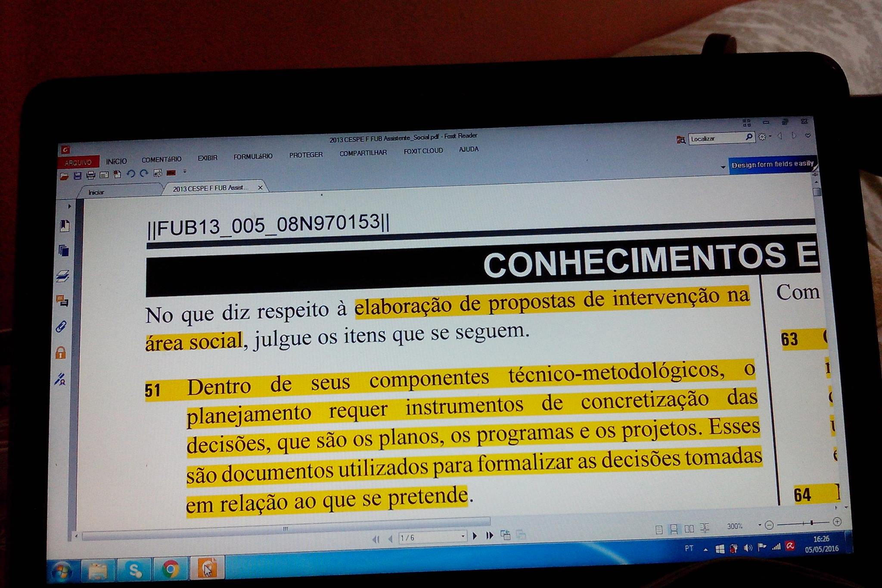Click the Undo arrow icon
The height and width of the screenshot is (588, 882).
coord(131,174)
